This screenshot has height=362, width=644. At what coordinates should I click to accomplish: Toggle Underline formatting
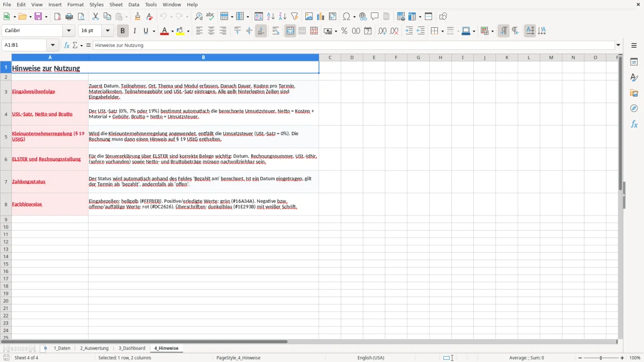[x=145, y=31]
